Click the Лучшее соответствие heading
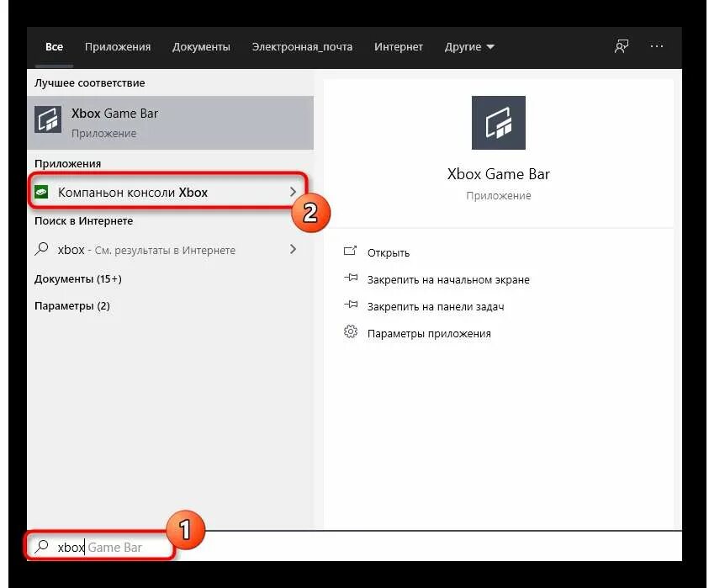 90,83
